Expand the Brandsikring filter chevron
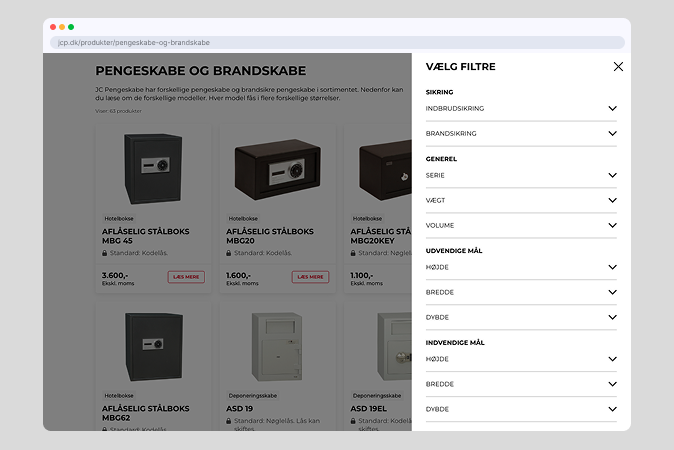674x450 pixels. (612, 133)
